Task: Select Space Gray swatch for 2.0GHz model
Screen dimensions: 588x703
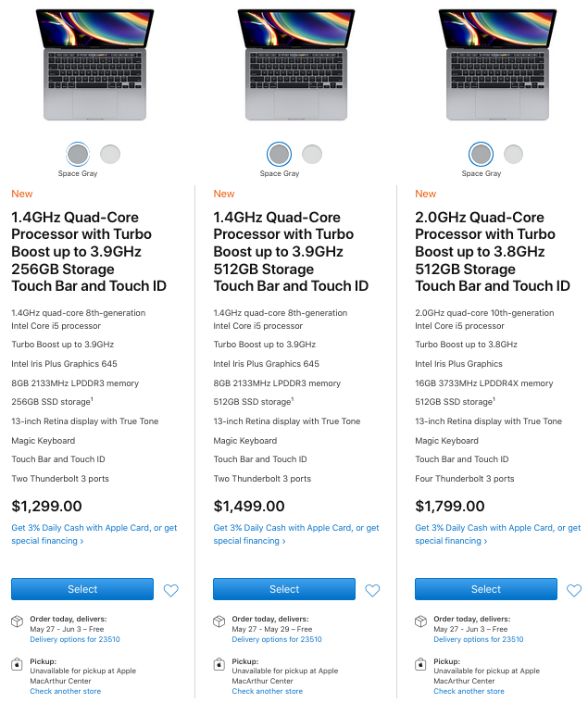Action: pyautogui.click(x=481, y=154)
